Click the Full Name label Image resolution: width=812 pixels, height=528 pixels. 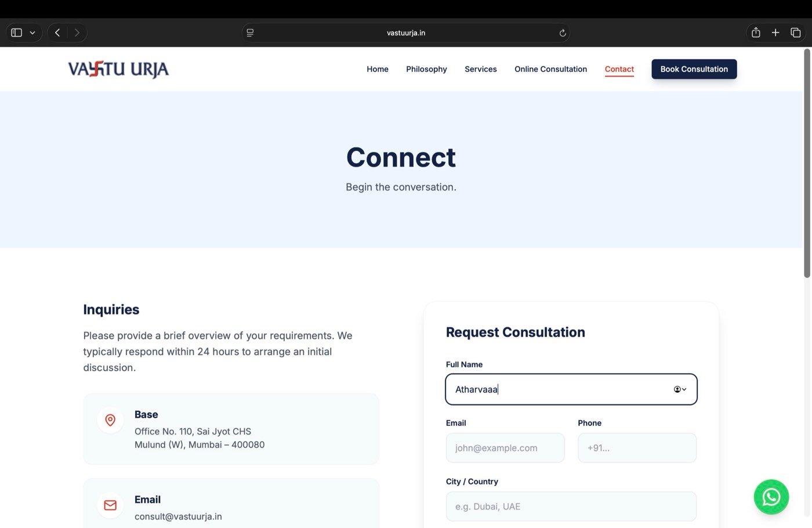point(464,364)
